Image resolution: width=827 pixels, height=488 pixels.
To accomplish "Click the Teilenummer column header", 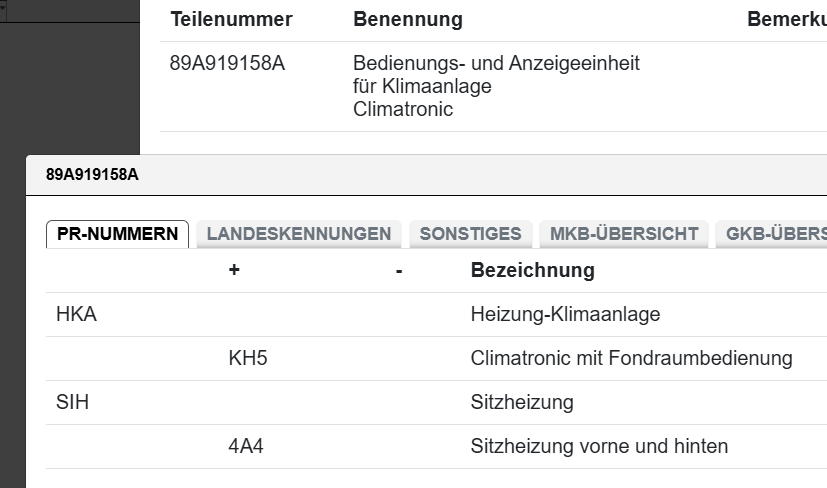I will [231, 20].
